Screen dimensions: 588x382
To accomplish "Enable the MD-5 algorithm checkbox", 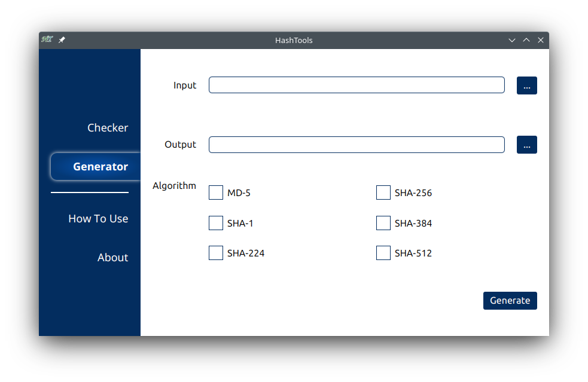I will coord(215,192).
